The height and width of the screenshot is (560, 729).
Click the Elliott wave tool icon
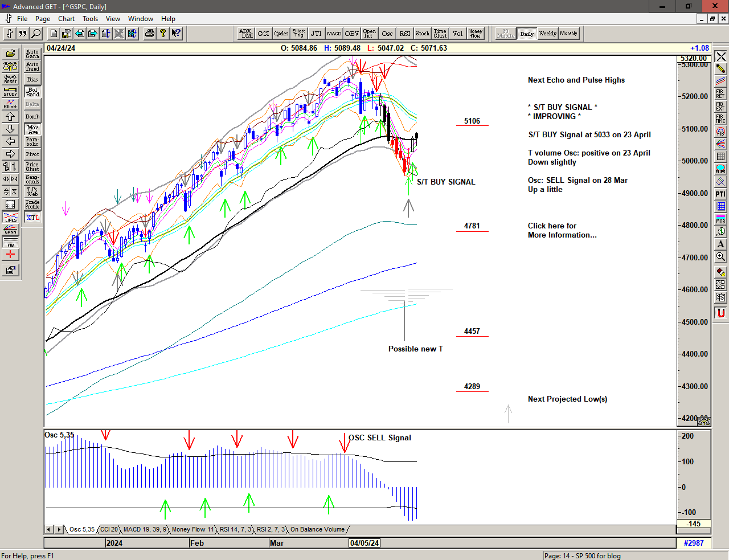(10, 104)
